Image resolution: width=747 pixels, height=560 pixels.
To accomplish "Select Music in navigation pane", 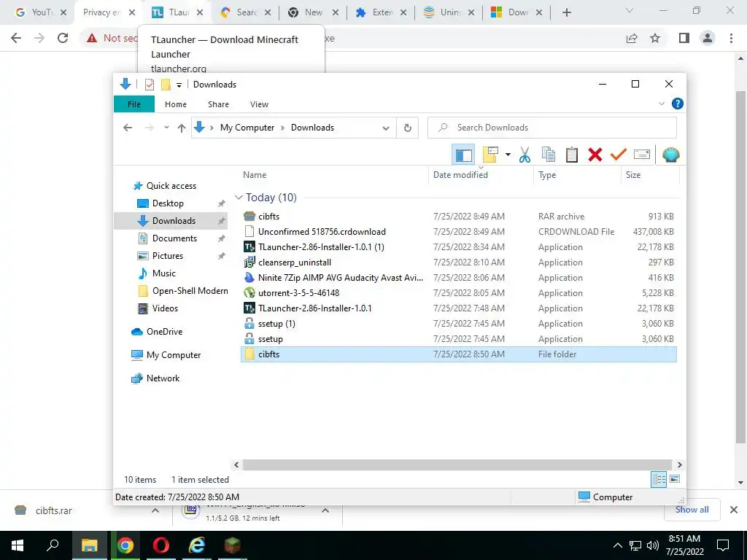I will point(163,273).
